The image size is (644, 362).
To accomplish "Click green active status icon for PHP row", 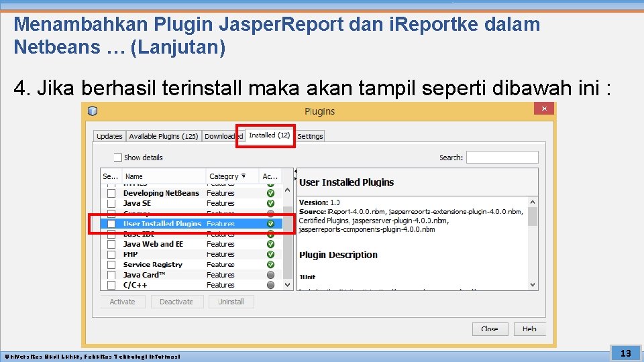I will tap(270, 255).
